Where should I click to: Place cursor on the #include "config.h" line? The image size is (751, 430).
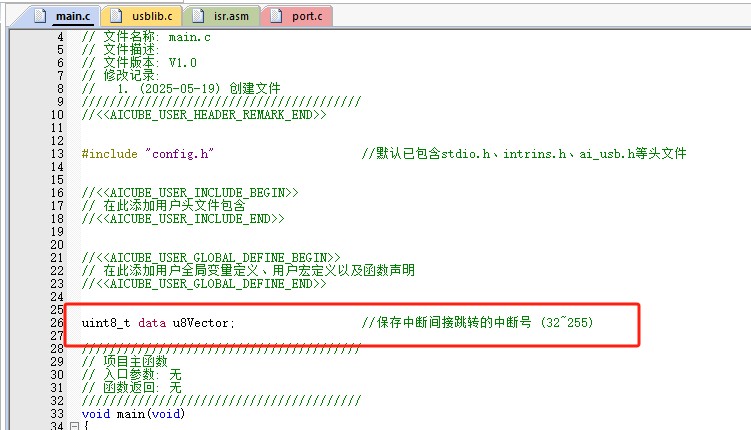click(149, 154)
